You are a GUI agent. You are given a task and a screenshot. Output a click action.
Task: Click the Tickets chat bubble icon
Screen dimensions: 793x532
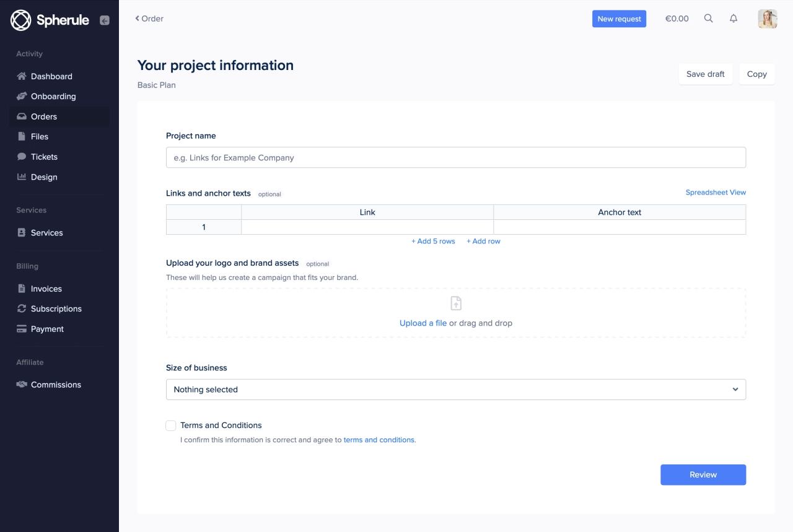pos(22,157)
